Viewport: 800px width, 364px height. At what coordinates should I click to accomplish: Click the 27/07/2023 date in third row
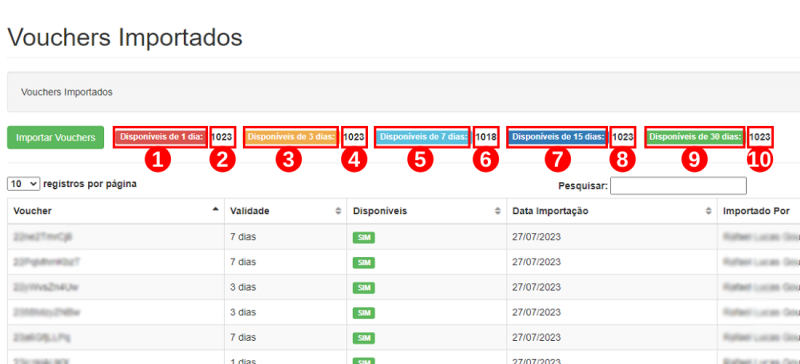pyautogui.click(x=536, y=287)
